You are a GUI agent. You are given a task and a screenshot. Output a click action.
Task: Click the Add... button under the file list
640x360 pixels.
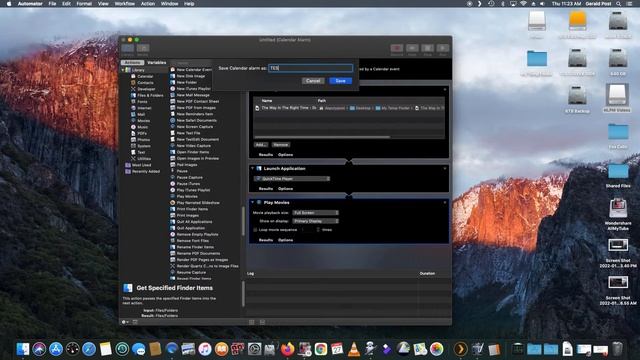coord(260,144)
